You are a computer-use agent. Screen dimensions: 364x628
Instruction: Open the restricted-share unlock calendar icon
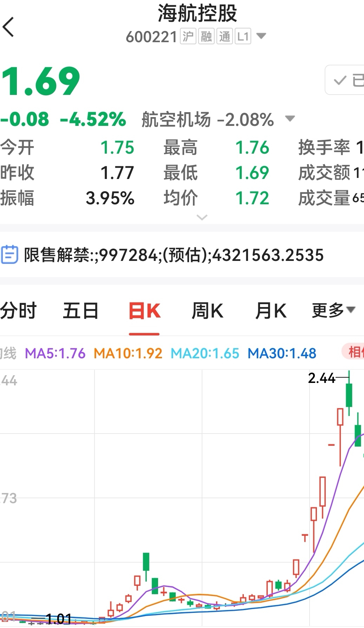(9, 255)
